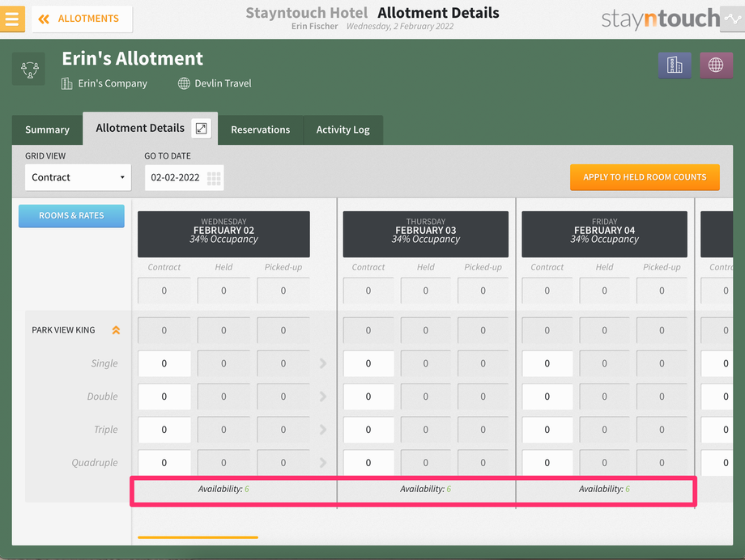Edit Quadruple contract cell for February 02
Screen dimensions: 745x560
click(164, 463)
